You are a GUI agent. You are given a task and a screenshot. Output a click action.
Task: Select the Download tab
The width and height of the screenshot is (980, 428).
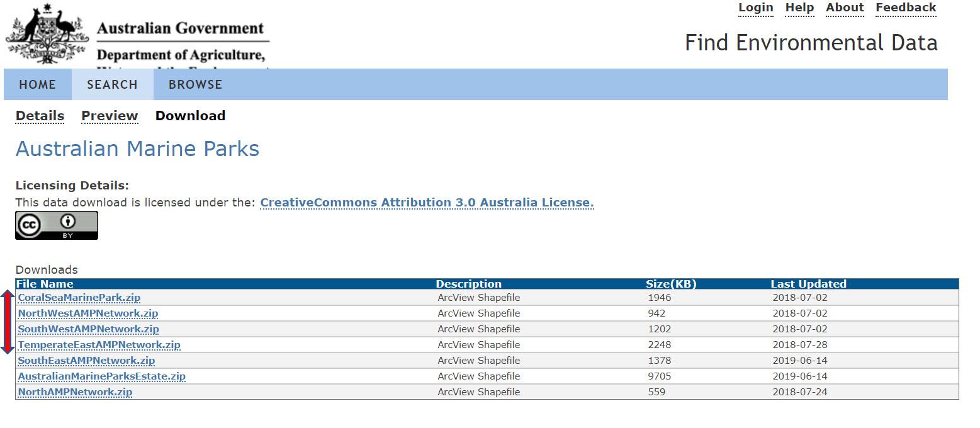(189, 116)
